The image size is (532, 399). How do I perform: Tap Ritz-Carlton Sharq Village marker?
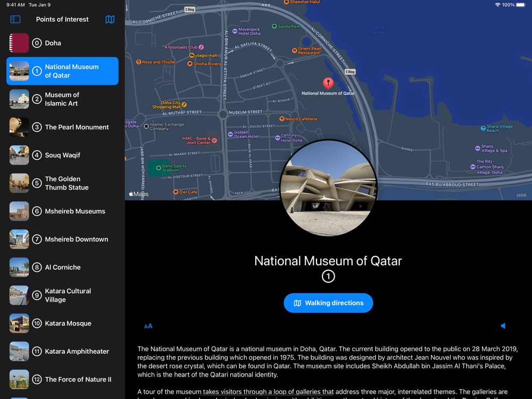[472, 167]
